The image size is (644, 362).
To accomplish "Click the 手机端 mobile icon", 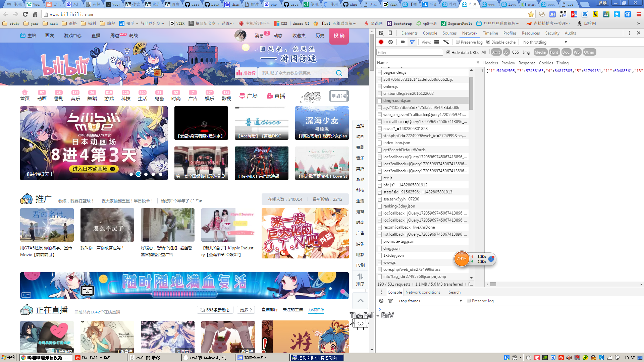I will (x=339, y=96).
